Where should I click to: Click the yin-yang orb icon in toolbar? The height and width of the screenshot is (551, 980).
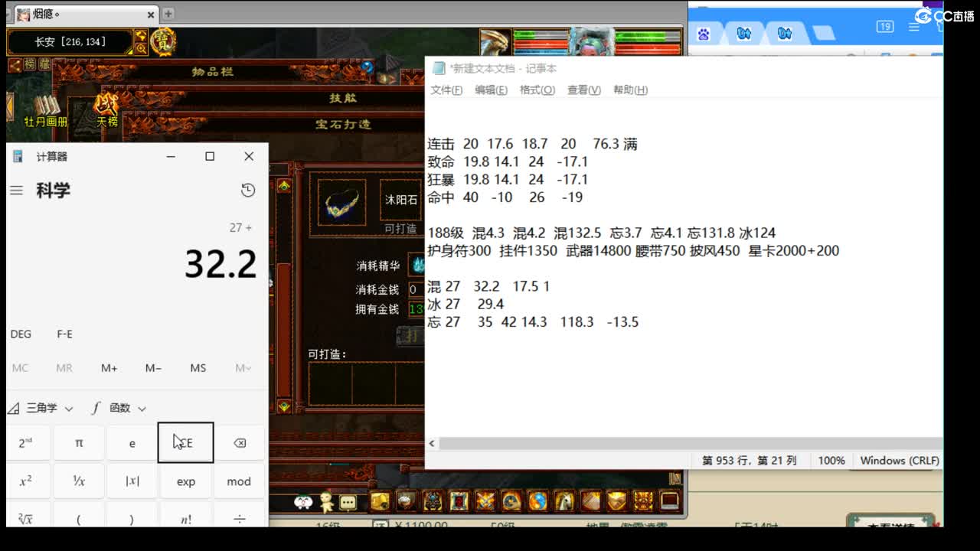538,501
